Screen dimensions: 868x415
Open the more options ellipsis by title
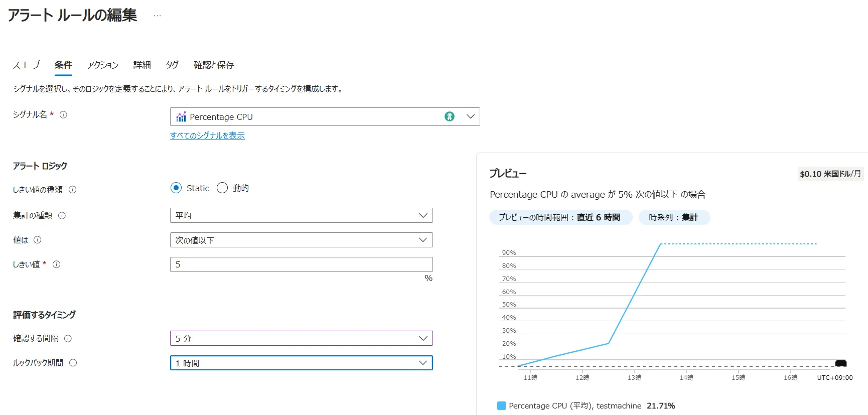pyautogui.click(x=157, y=16)
